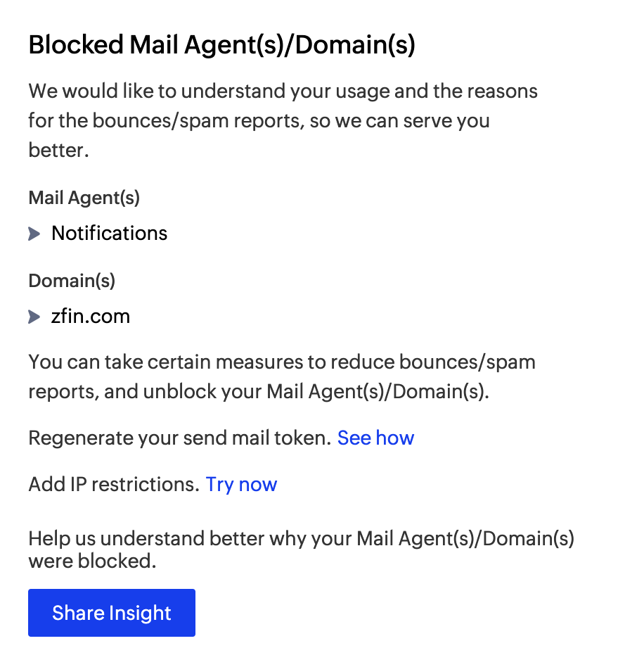Follow the "Try now" link
Image resolution: width=644 pixels, height=667 pixels.
pos(241,485)
